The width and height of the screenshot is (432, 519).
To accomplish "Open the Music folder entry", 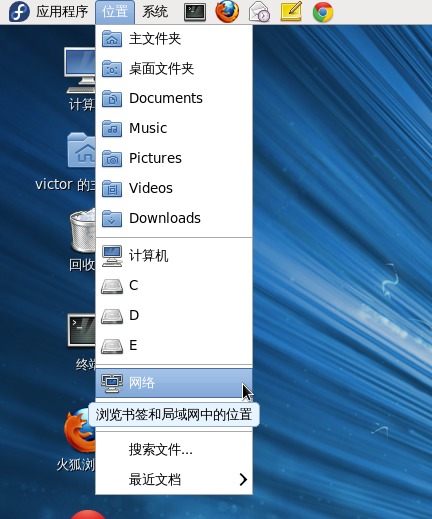I will tap(174, 128).
